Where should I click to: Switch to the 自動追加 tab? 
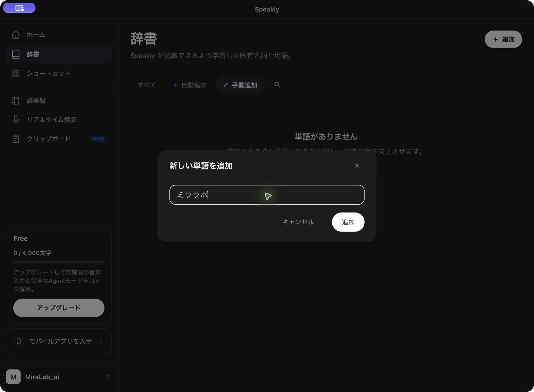point(190,85)
